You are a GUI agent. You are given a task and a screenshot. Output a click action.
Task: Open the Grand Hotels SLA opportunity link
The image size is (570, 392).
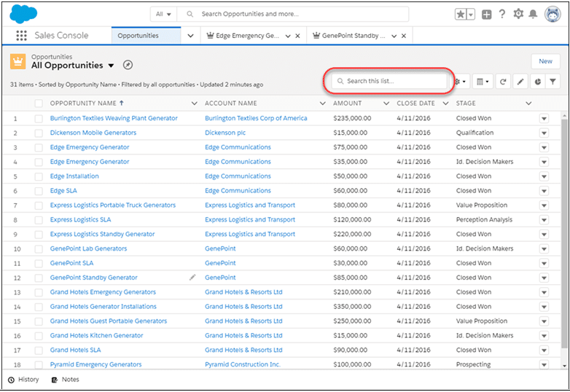click(75, 350)
